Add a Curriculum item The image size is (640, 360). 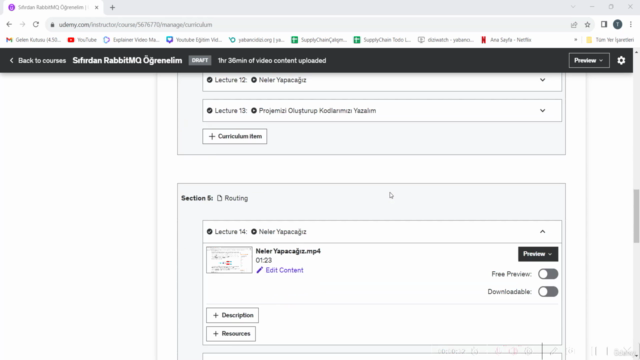(x=235, y=136)
